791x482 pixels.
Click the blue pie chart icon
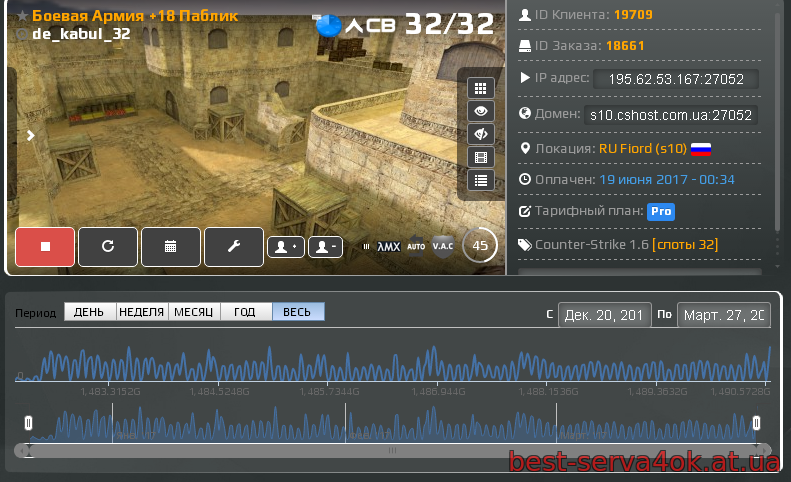click(x=328, y=26)
